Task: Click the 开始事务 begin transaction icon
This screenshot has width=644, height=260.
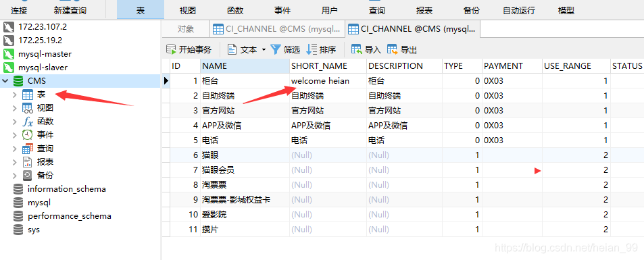Action: (171, 50)
